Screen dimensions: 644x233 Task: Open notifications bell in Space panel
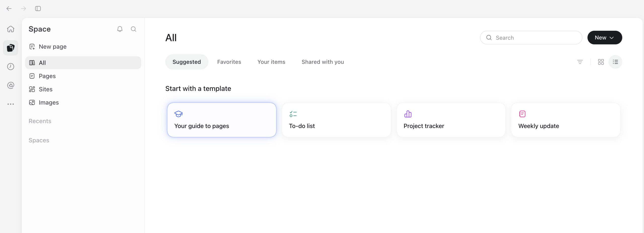120,29
